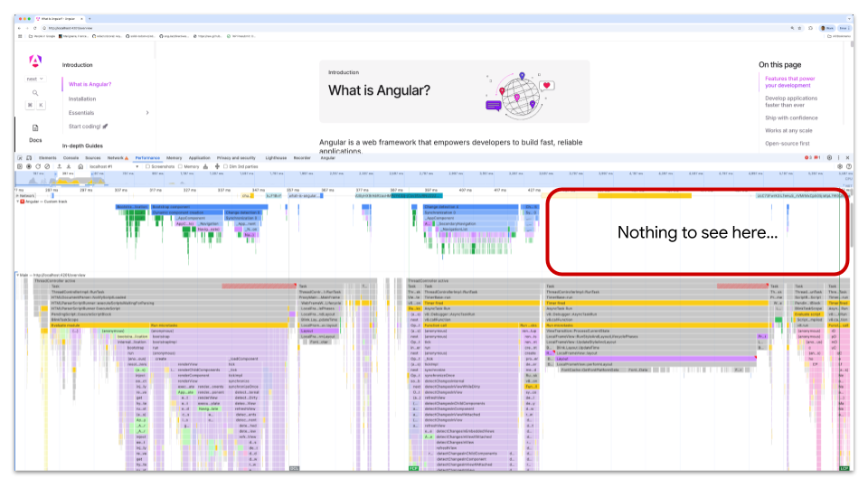Image resolution: width=868 pixels, height=488 pixels.
Task: Click the upload/load profile icon
Action: pyautogui.click(x=60, y=166)
